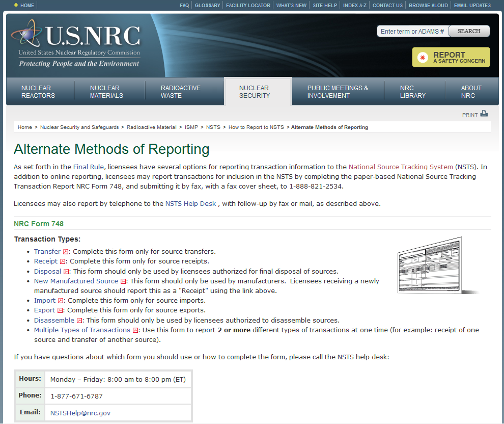Screen dimensions: 504x424
Task: Open Public Meetings & Involvement tab
Action: [338, 92]
